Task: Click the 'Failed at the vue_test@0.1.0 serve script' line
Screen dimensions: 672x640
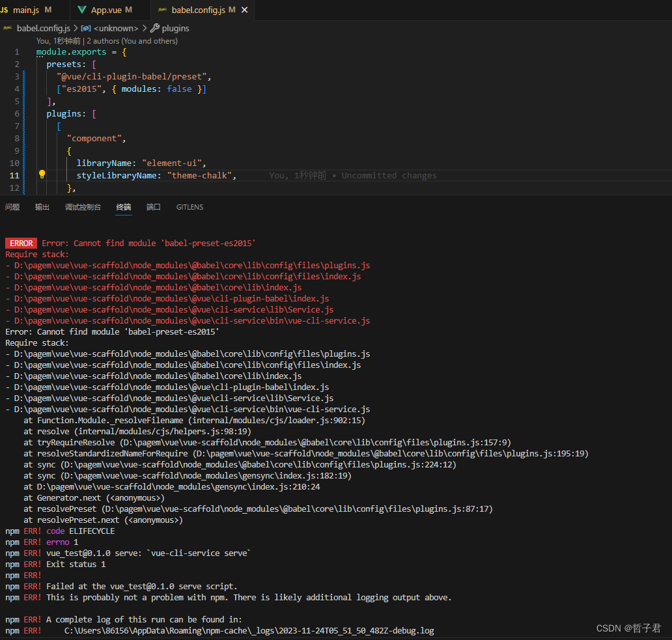Action: point(121,587)
